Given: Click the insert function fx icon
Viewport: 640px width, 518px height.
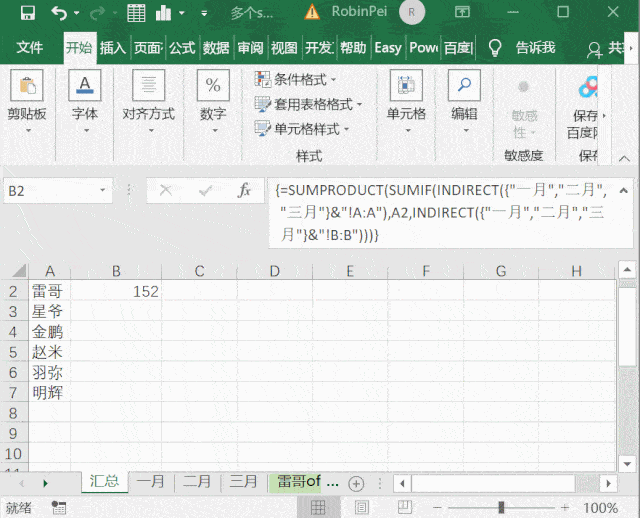Looking at the screenshot, I should 244,190.
